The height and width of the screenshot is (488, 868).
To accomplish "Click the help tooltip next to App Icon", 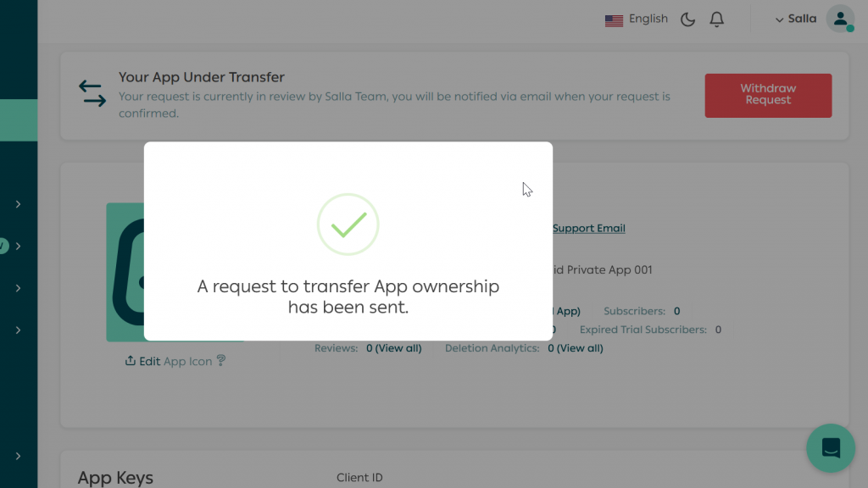I will pos(221,361).
